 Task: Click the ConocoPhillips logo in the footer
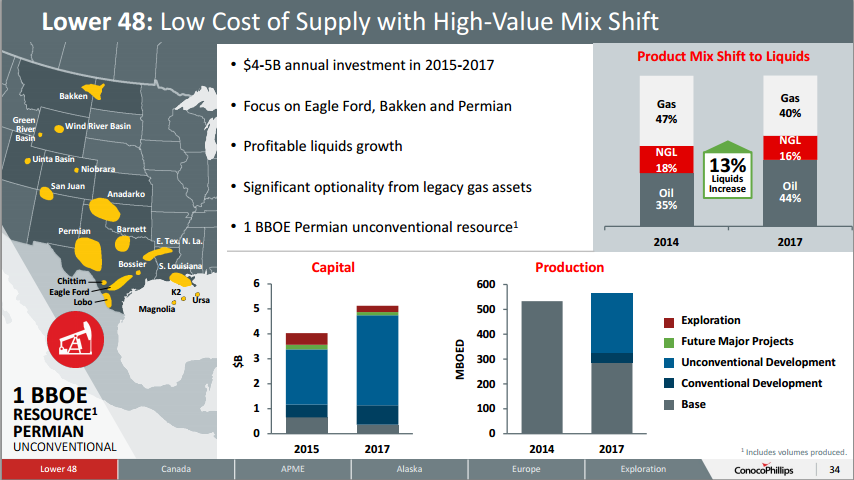pyautogui.click(x=764, y=469)
